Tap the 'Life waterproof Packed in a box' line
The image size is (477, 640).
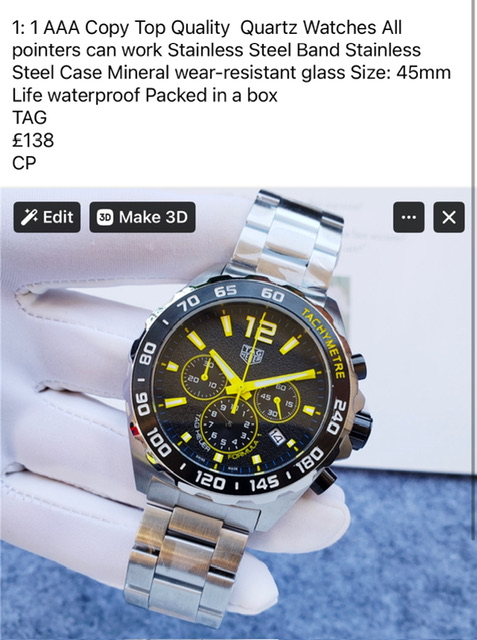click(x=145, y=96)
